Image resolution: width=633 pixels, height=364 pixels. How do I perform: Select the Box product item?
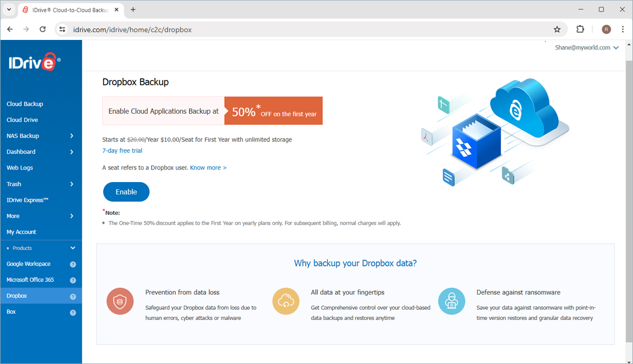[x=11, y=312]
